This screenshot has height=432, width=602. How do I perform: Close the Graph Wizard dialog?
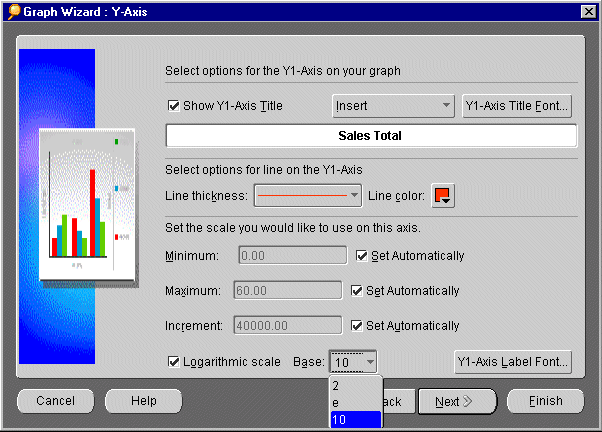pos(589,11)
